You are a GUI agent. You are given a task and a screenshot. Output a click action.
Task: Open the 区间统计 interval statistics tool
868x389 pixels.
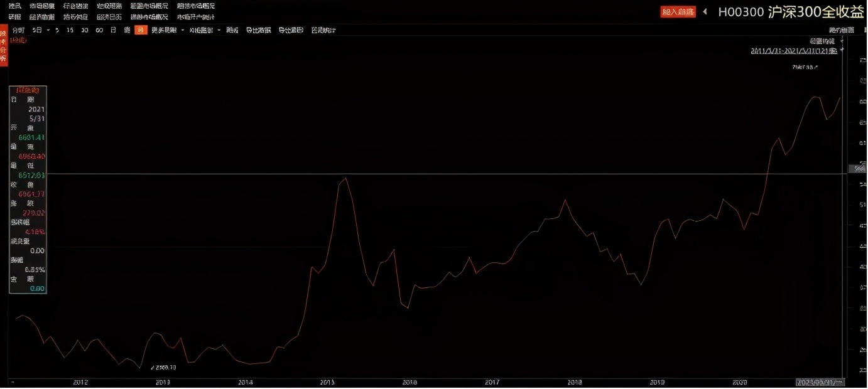point(323,30)
